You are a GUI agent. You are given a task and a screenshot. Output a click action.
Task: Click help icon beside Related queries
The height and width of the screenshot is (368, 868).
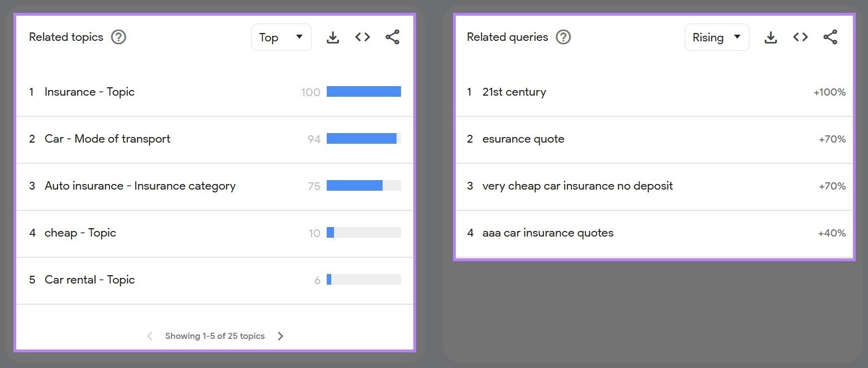pos(563,37)
